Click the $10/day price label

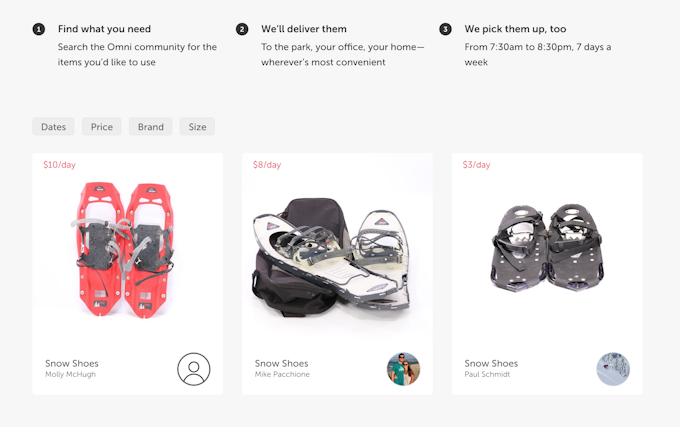tap(59, 165)
